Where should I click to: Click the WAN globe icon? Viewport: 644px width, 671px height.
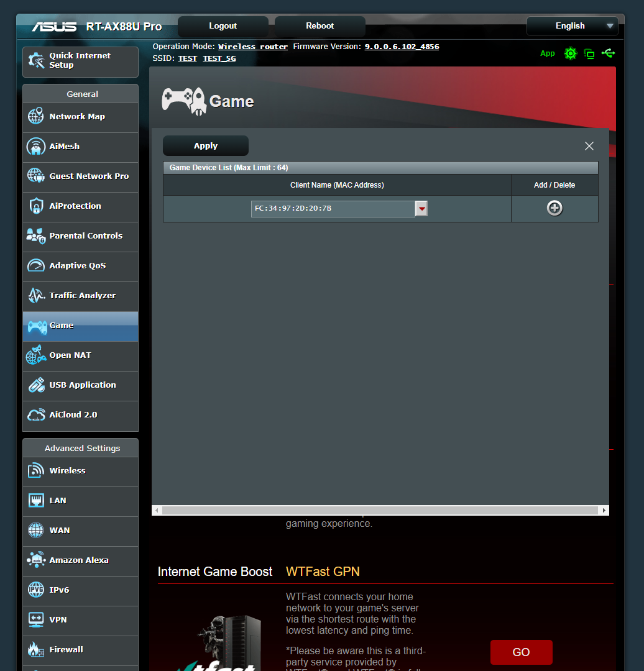[x=36, y=530]
